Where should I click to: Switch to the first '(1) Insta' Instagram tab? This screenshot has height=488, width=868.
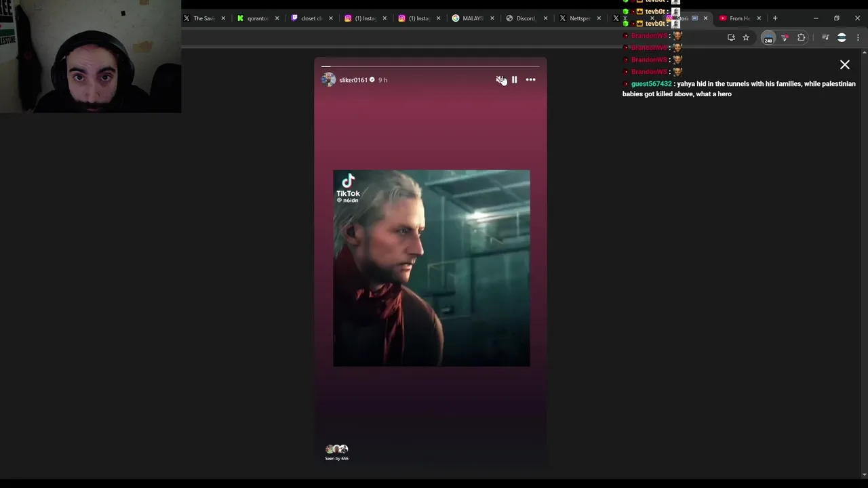tap(365, 18)
